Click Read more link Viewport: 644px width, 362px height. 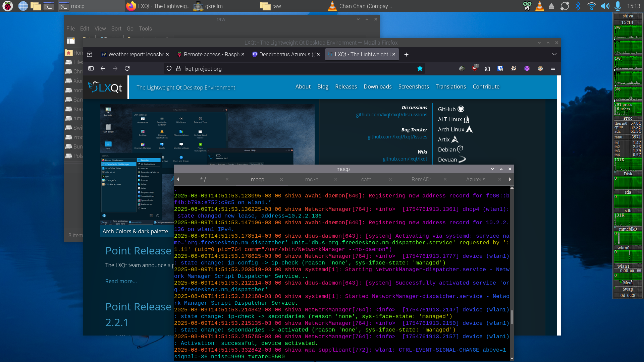(121, 281)
